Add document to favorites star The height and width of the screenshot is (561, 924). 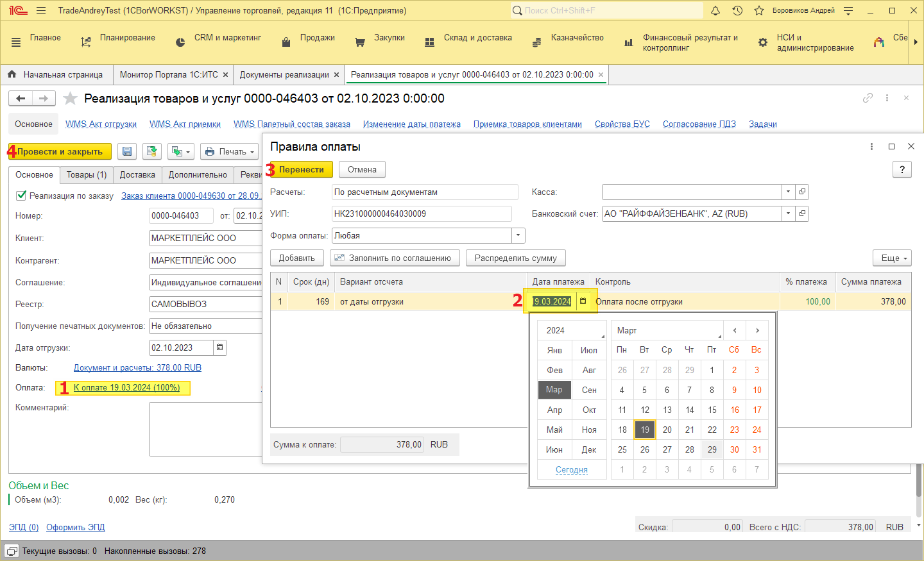pos(71,99)
